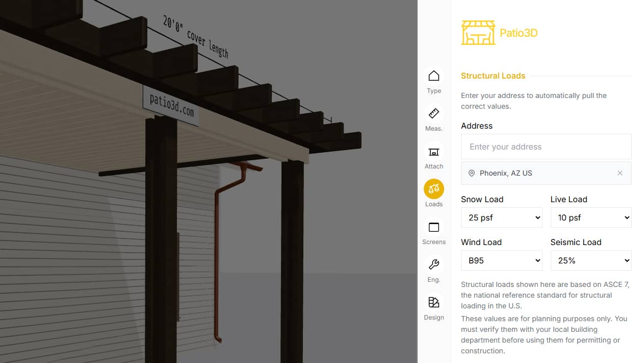644x363 pixels.
Task: Go to the Attach step icon
Action: pos(434,151)
